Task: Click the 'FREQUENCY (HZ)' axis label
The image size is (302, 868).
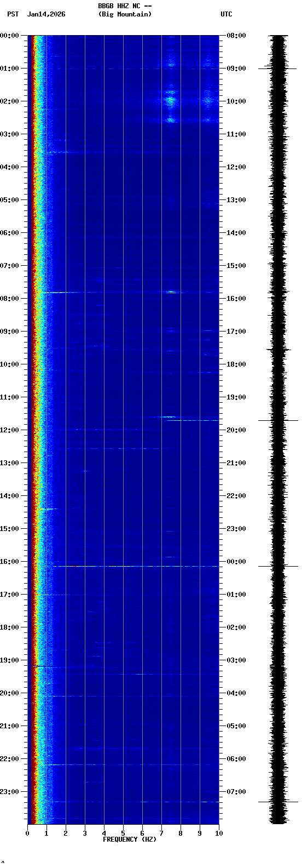Action: click(x=130, y=840)
